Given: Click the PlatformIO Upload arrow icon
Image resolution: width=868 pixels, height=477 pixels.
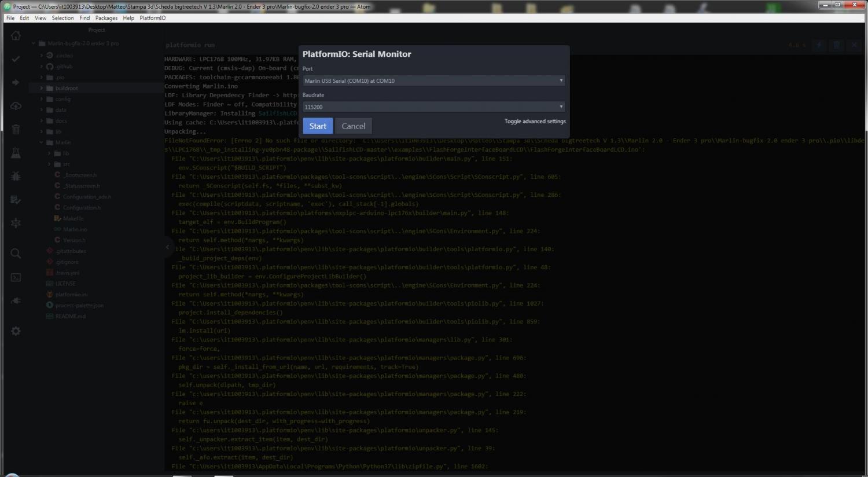Looking at the screenshot, I should click(16, 83).
